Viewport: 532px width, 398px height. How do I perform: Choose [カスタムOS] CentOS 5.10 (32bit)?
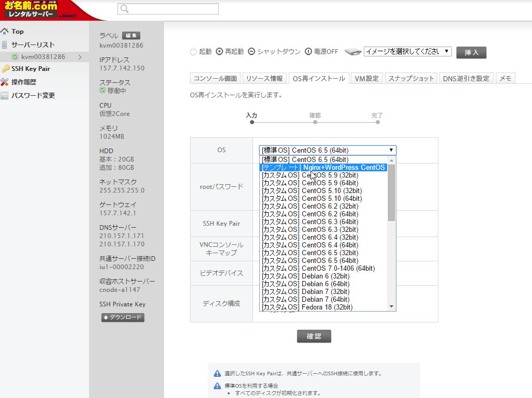pos(323,190)
